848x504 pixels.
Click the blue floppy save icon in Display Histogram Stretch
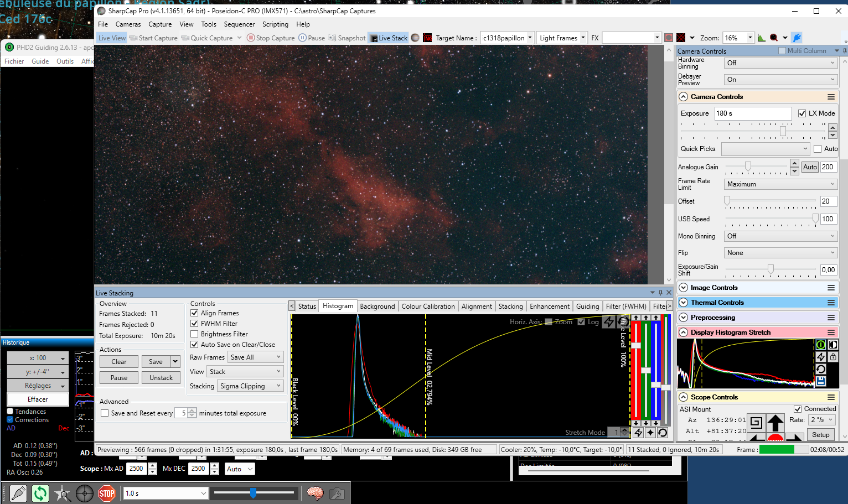coord(821,381)
